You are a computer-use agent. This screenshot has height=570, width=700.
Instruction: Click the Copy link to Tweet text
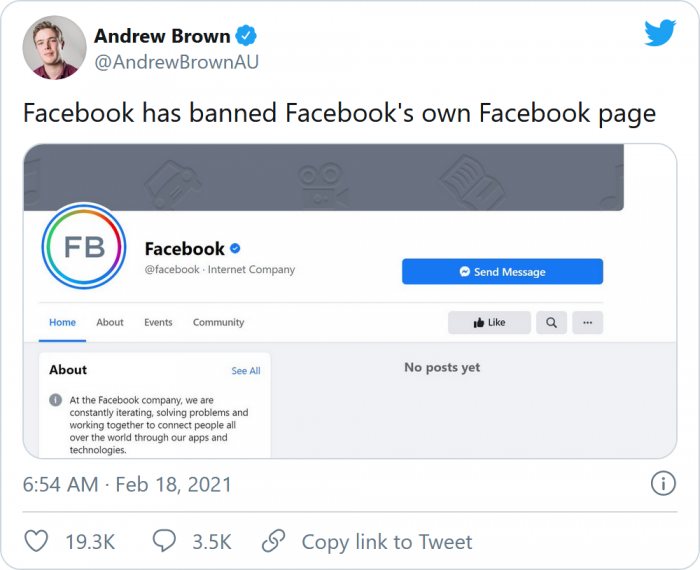point(387,542)
